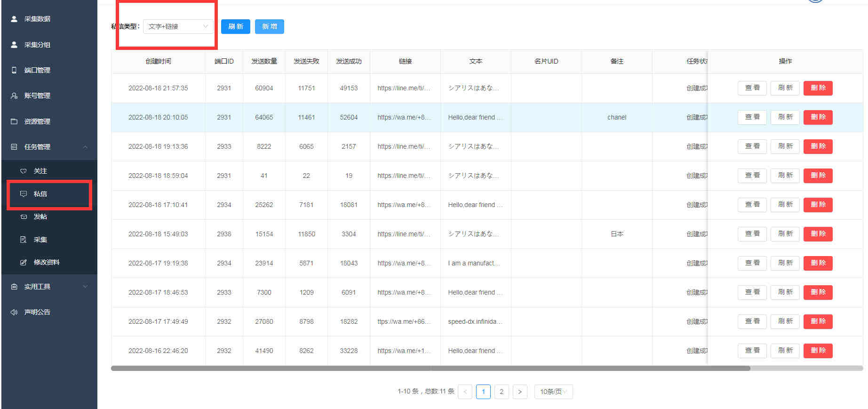Refresh the 2022-08-17 18:46:53 task row
This screenshot has height=409, width=868.
click(785, 292)
